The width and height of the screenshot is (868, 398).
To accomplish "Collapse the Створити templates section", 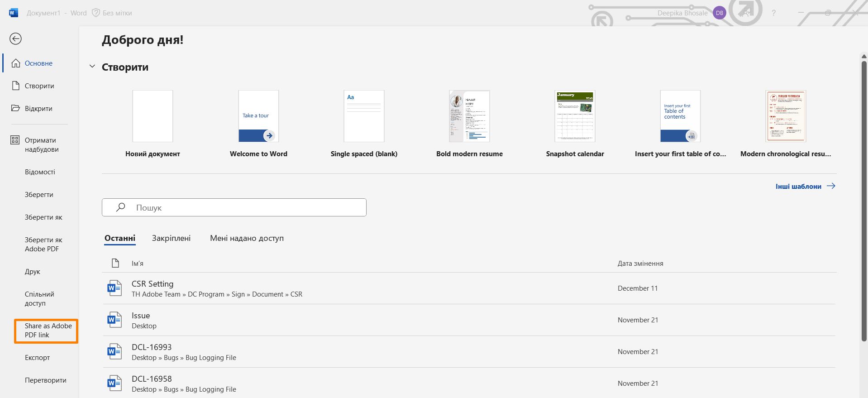I will [x=92, y=67].
